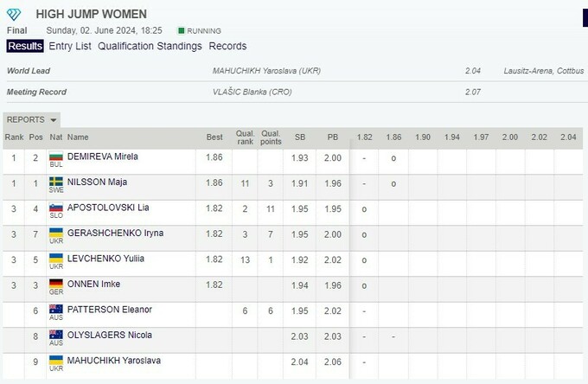Select the Records tab
The image size is (588, 384).
[x=227, y=46]
